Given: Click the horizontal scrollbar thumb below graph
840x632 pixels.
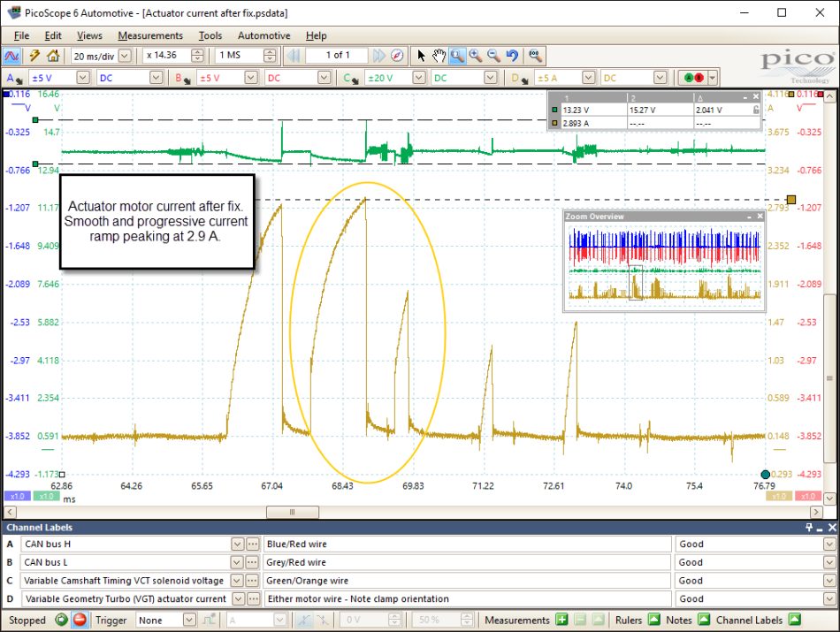Looking at the screenshot, I should click(x=293, y=512).
